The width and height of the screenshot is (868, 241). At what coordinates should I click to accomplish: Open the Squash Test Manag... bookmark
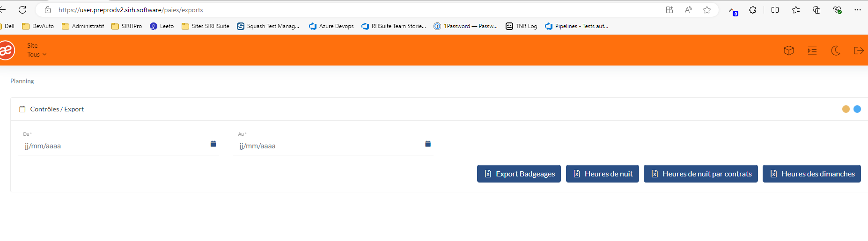coord(268,26)
